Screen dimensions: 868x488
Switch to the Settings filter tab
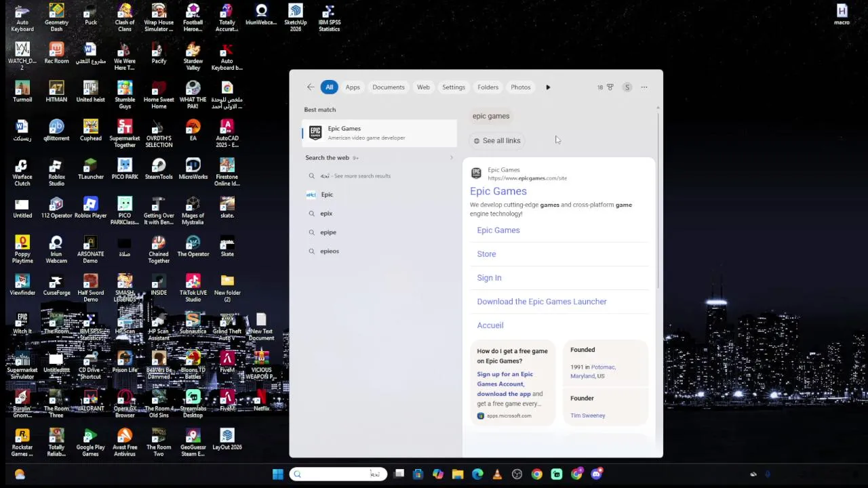coord(454,87)
